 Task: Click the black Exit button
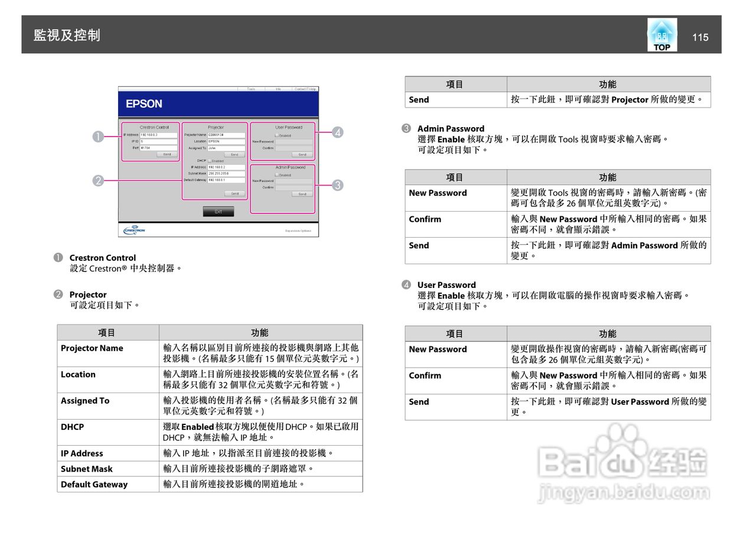(219, 211)
